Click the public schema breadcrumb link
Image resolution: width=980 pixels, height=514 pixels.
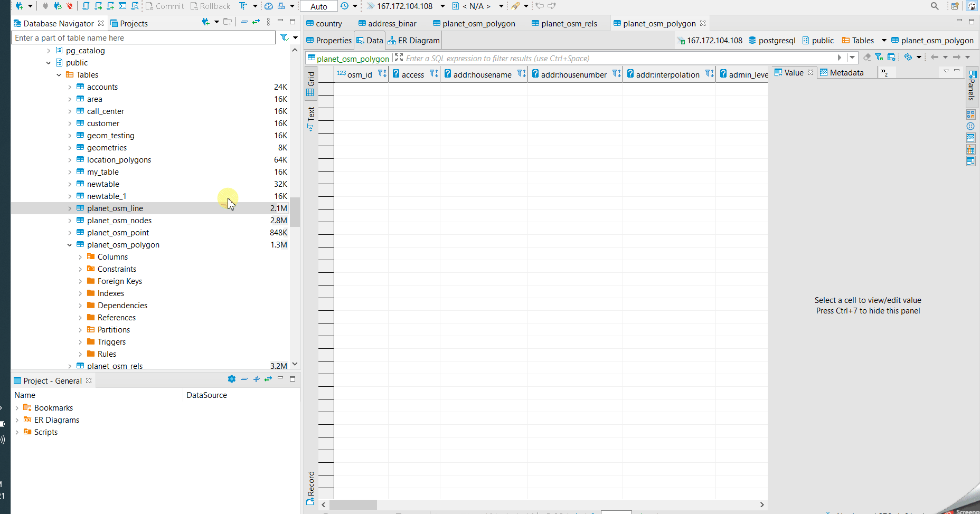coord(818,40)
